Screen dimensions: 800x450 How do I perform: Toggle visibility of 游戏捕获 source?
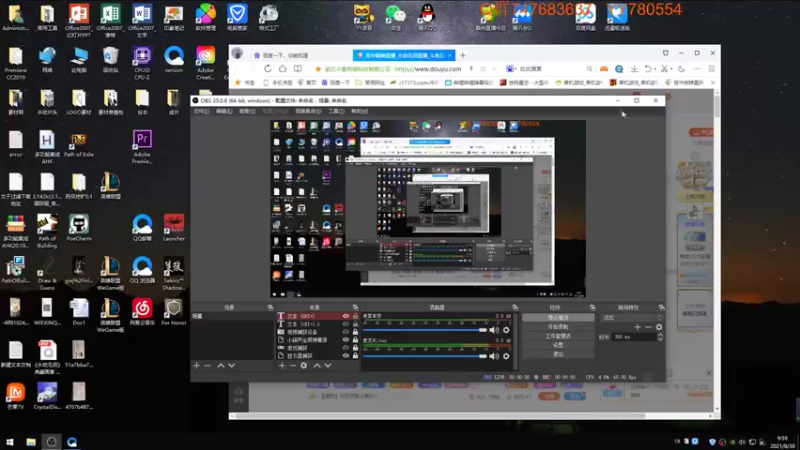[x=346, y=347]
